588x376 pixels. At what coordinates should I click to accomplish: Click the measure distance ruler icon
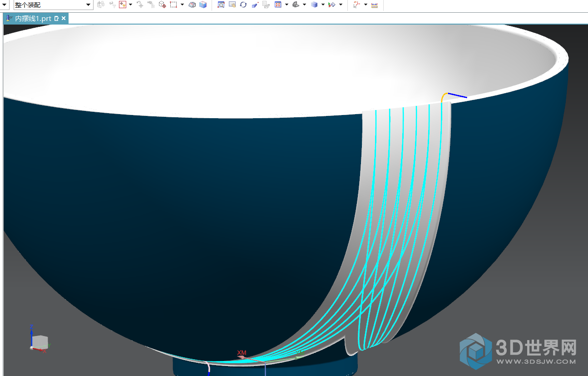[375, 5]
